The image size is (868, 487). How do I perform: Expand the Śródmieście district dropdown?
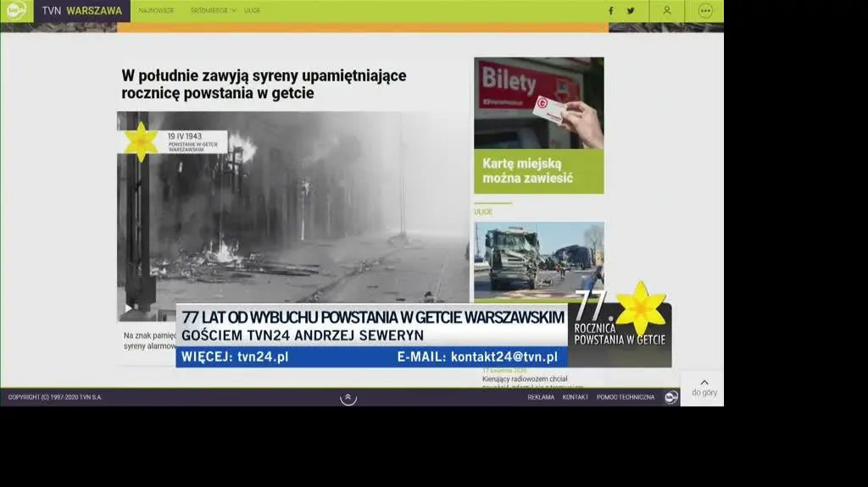click(213, 10)
